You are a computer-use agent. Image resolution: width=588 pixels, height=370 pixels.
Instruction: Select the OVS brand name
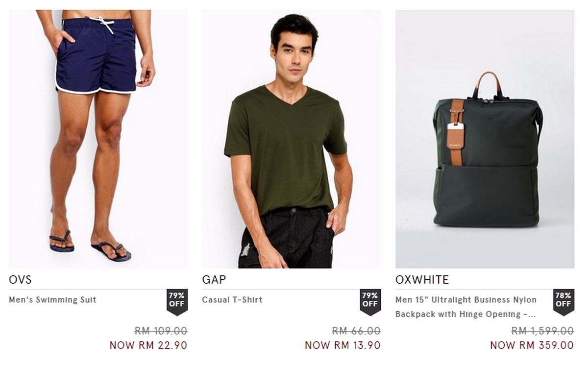[20, 280]
